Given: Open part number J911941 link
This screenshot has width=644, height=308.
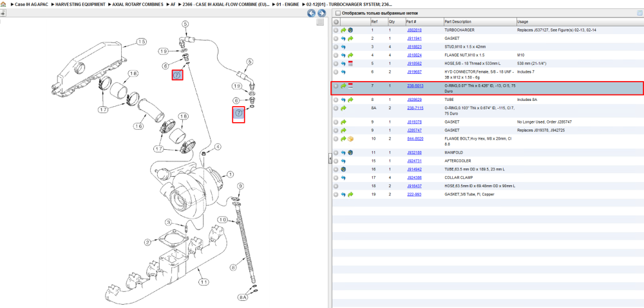Looking at the screenshot, I should point(414,39).
